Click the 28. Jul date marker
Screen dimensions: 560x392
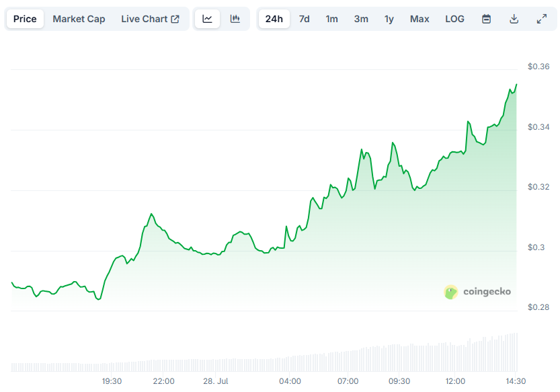pos(216,381)
